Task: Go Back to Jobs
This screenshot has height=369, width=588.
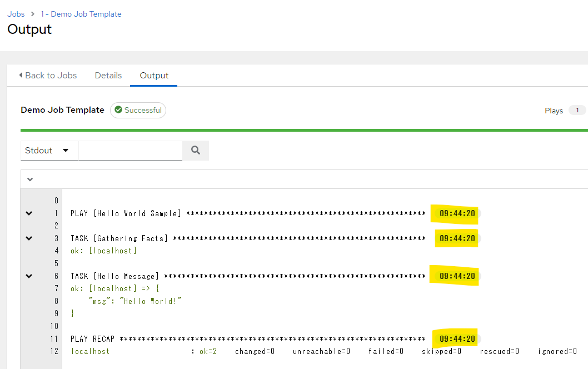Action: point(48,76)
